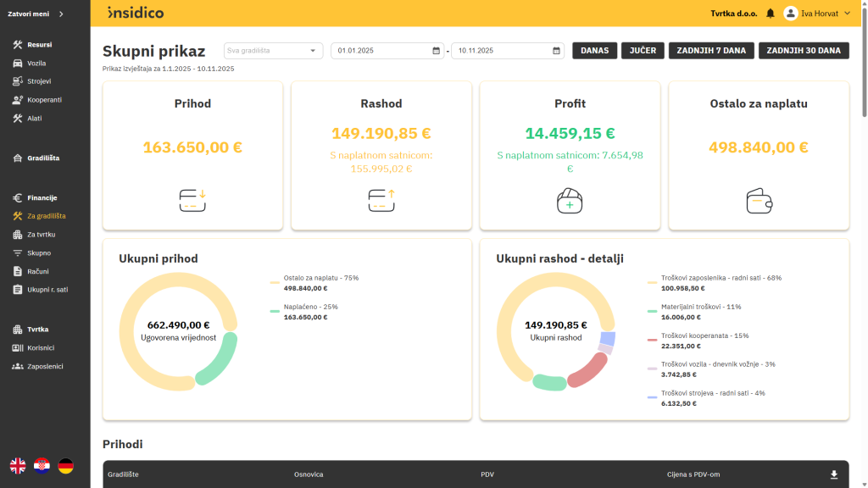Go to Računi in sidebar
Viewport: 868px width, 488px height.
[37, 271]
